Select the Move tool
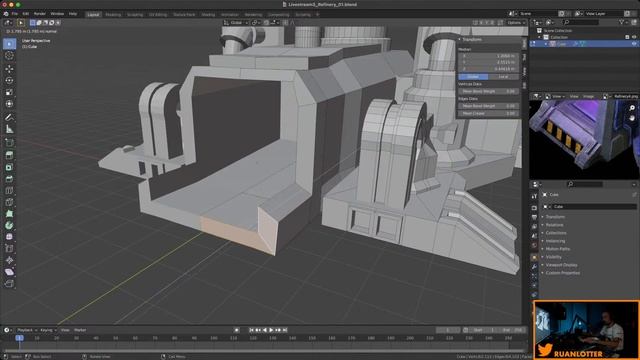This screenshot has width=640, height=360. (x=9, y=69)
